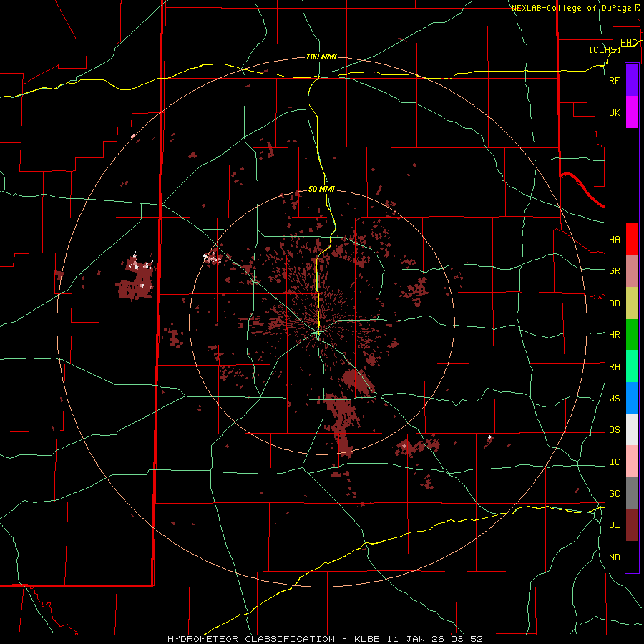Select the pink GR legend swatch

632,271
